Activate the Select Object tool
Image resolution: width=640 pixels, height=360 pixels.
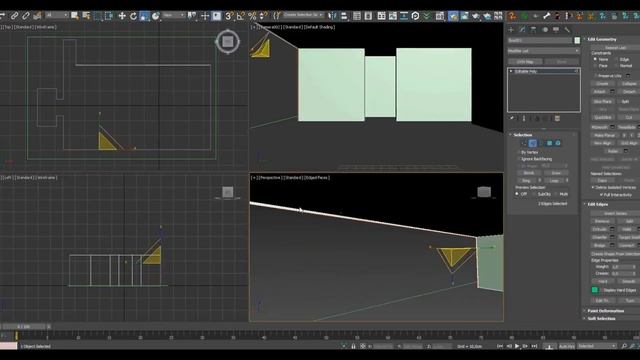pyautogui.click(x=75, y=16)
